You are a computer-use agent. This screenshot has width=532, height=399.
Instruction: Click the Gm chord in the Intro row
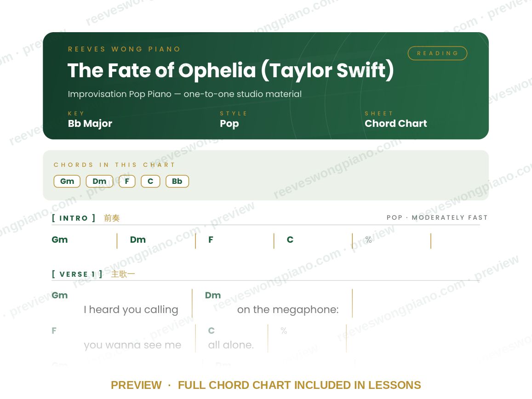tap(60, 240)
